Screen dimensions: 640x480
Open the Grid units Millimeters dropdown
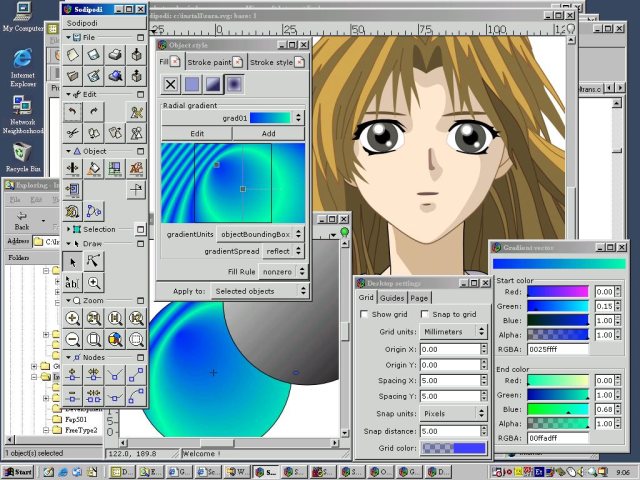click(453, 332)
